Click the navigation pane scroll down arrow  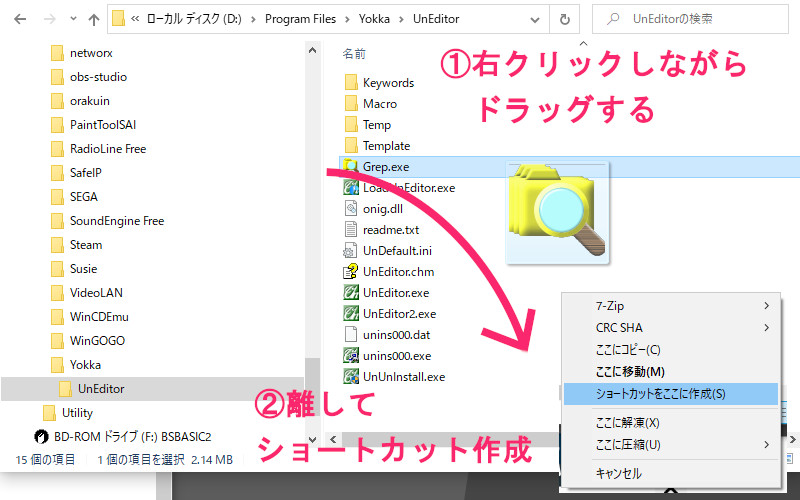pyautogui.click(x=313, y=439)
